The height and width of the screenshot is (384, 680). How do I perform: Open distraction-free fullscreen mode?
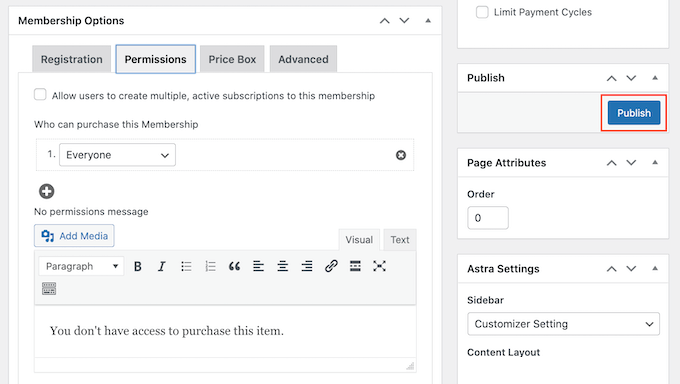pyautogui.click(x=379, y=266)
